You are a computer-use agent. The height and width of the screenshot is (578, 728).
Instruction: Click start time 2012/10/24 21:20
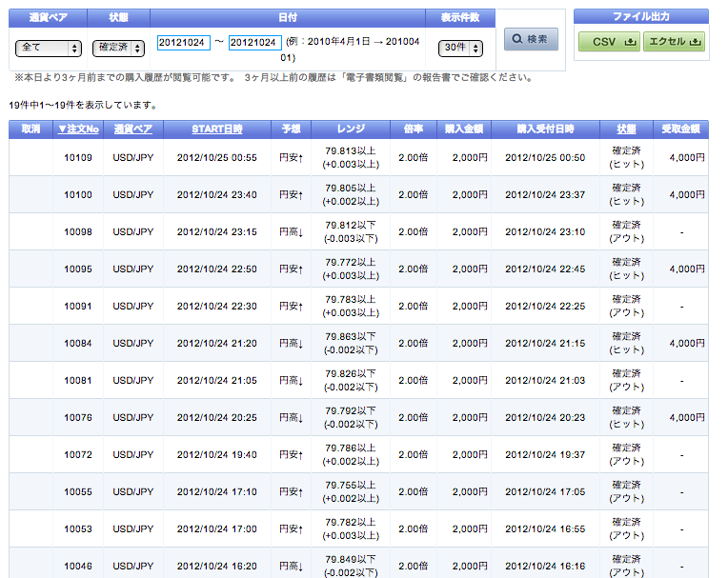pos(217,343)
